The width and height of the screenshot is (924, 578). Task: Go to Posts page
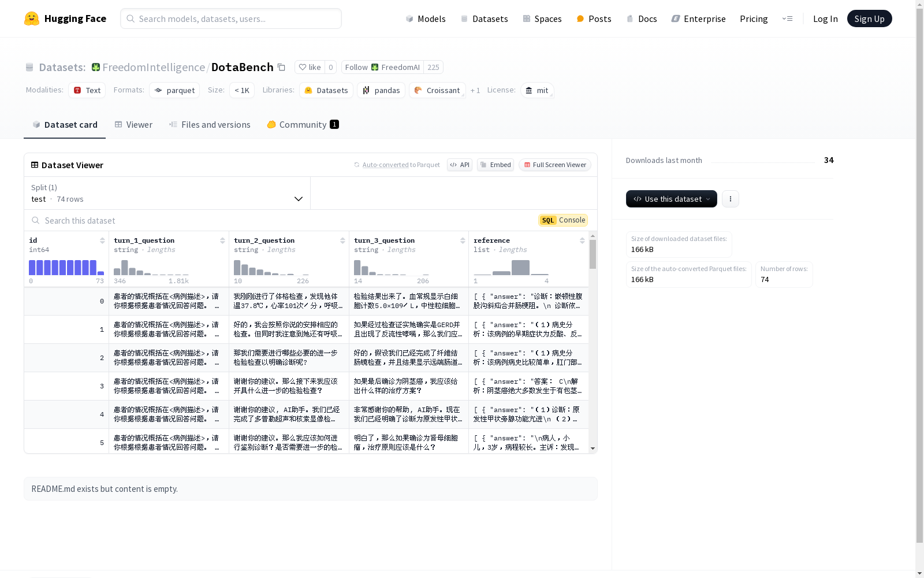coord(594,18)
